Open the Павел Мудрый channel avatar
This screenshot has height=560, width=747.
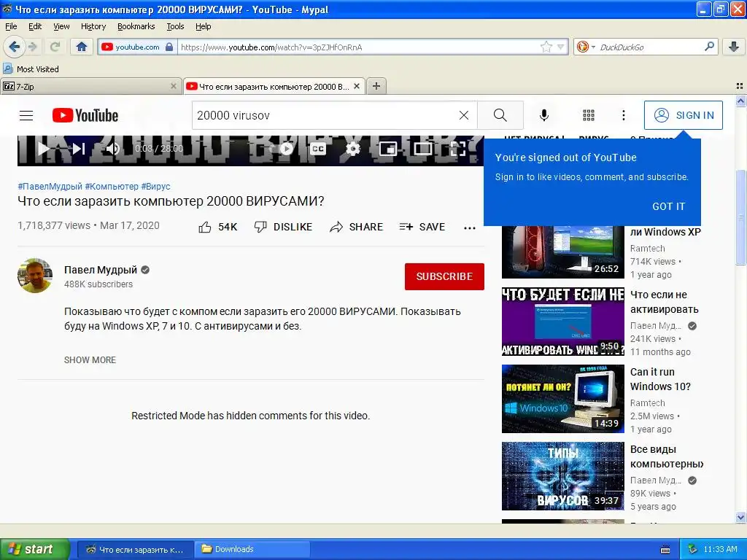pos(35,276)
